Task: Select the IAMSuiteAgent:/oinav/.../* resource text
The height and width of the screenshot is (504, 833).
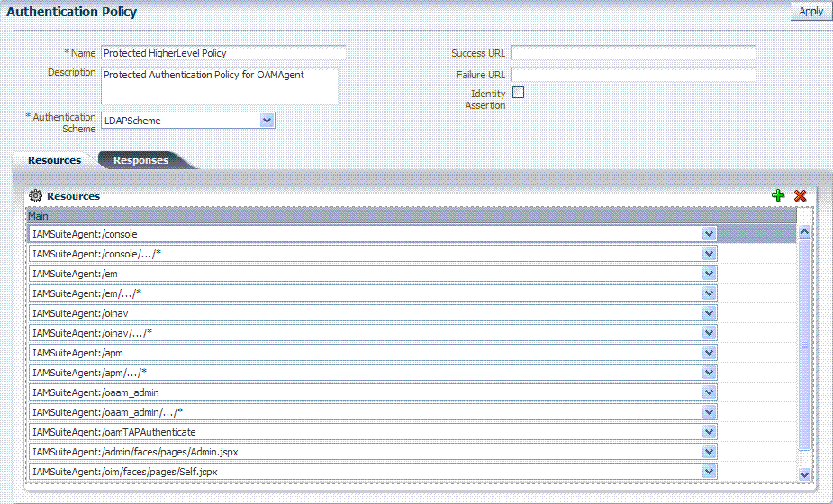Action: [93, 333]
